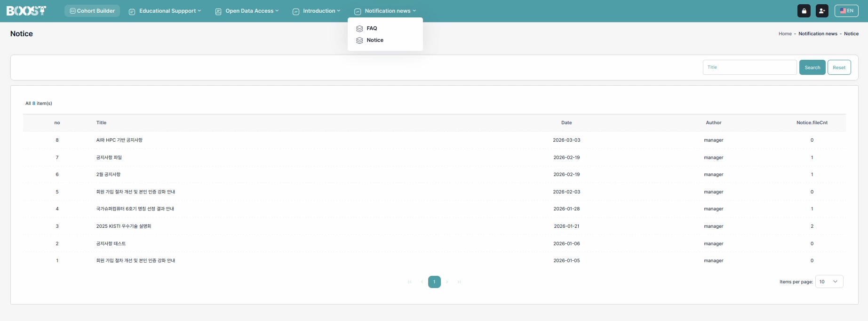Expand the Open Data Access menu

(x=247, y=11)
